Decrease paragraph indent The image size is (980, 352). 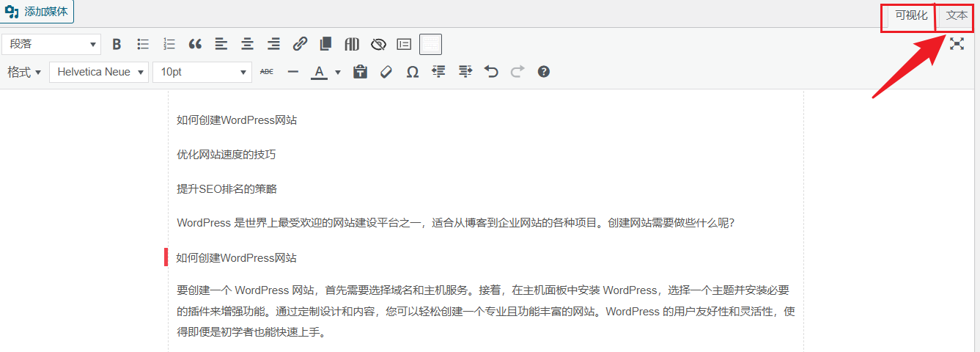pyautogui.click(x=438, y=72)
